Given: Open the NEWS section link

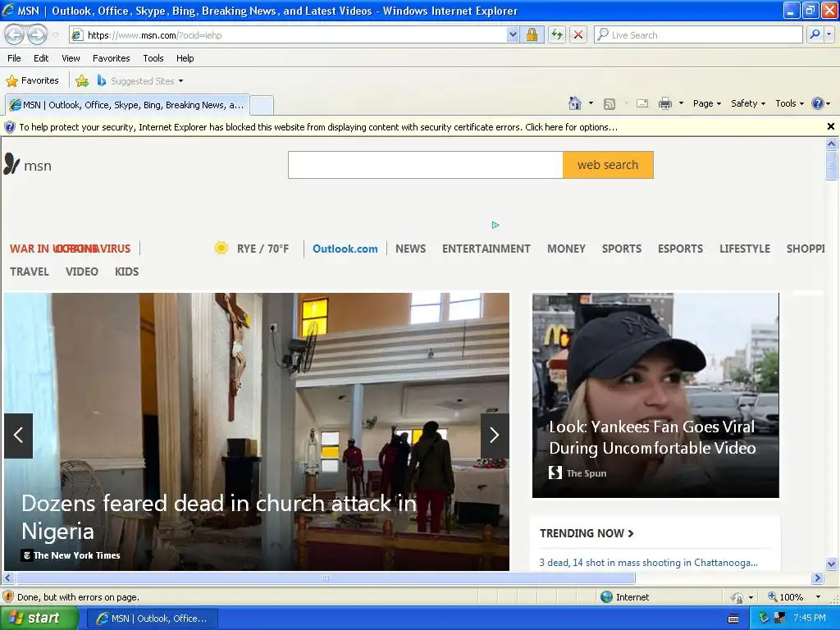Looking at the screenshot, I should point(410,249).
